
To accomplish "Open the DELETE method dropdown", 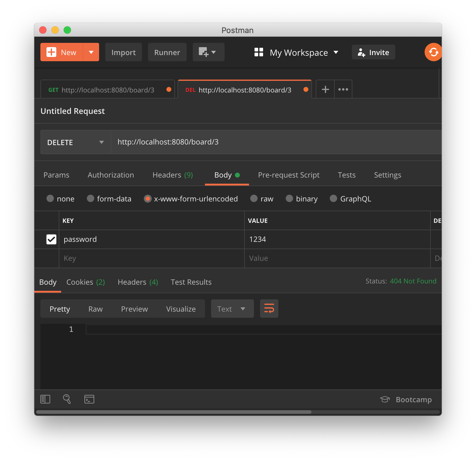I will [x=76, y=142].
